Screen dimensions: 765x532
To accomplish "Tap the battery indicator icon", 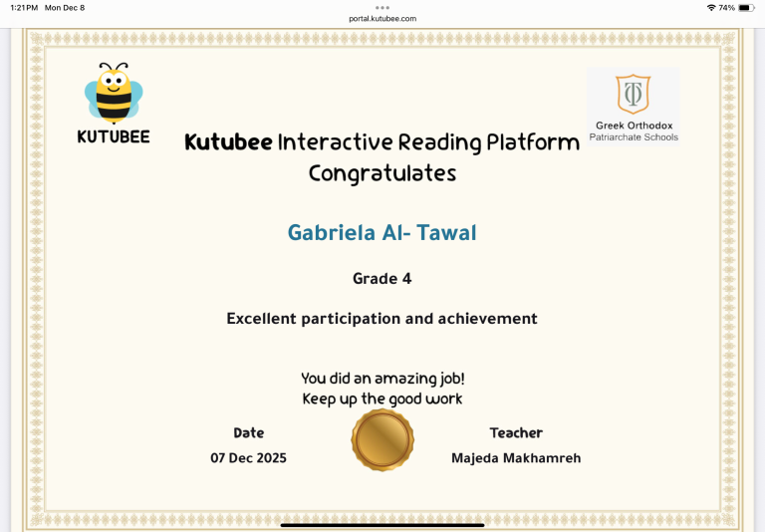I will pyautogui.click(x=746, y=7).
